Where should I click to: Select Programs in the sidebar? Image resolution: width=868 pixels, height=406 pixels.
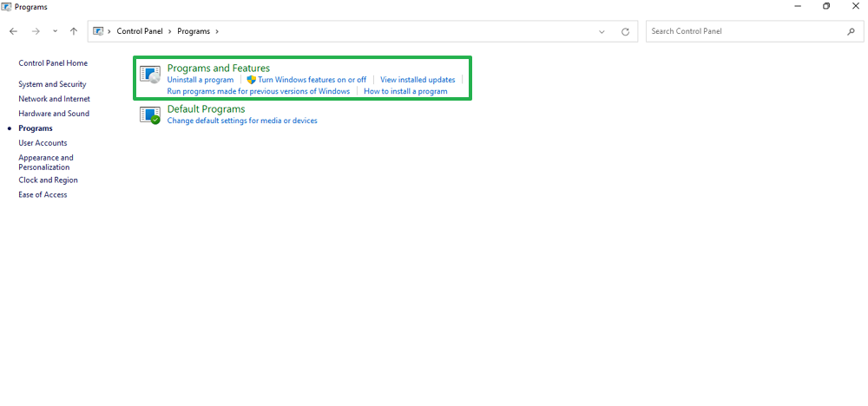pos(36,128)
